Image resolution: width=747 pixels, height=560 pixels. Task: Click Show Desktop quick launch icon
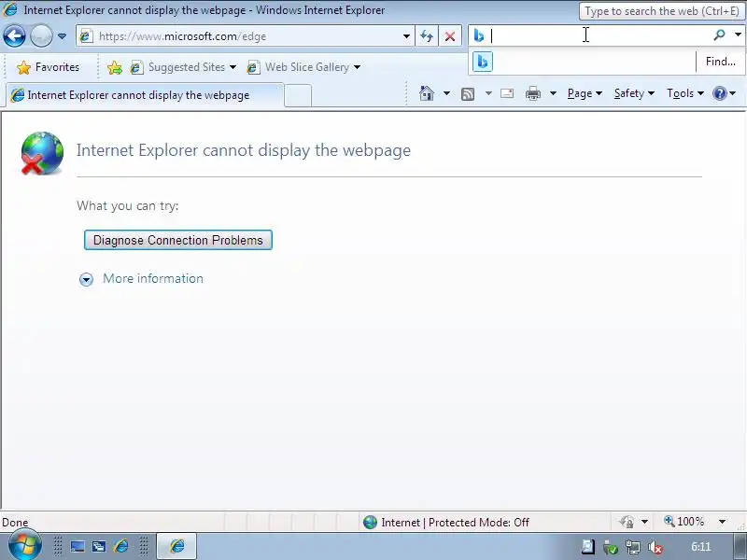pos(78,546)
